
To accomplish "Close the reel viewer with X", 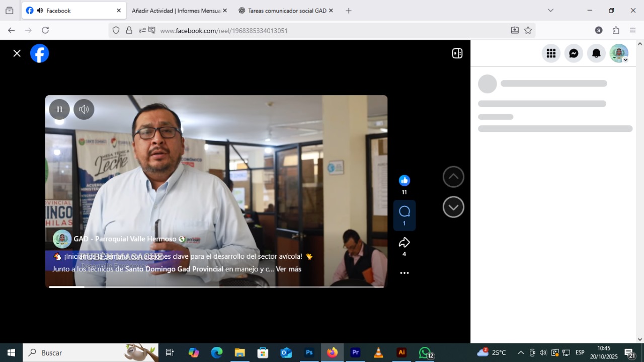I will [17, 53].
